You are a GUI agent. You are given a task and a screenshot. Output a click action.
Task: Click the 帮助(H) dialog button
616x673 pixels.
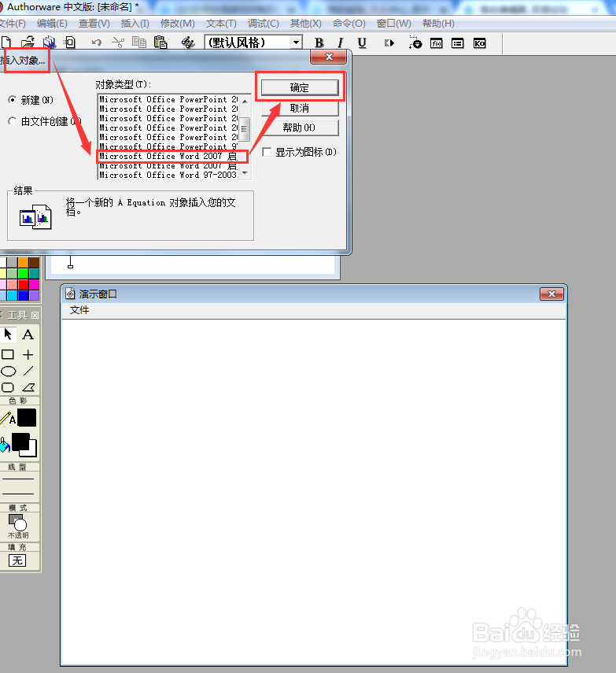300,128
